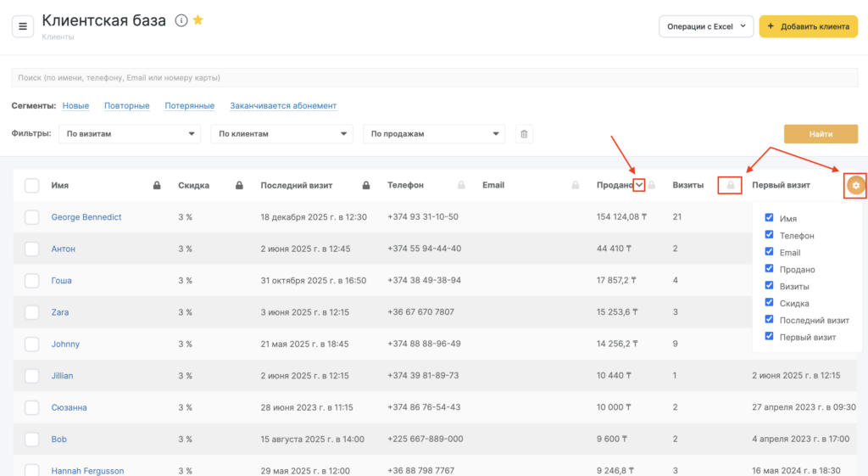868x476 pixels.
Task: Open the Операции с Excel dropdown
Action: 705,26
